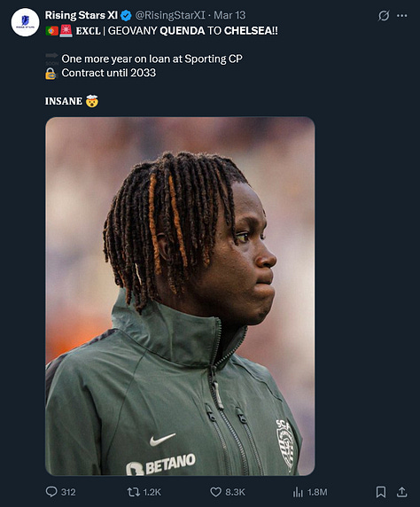Click the Contract until 2033 text line
Image resolution: width=420 pixels, height=507 pixels.
[109, 73]
